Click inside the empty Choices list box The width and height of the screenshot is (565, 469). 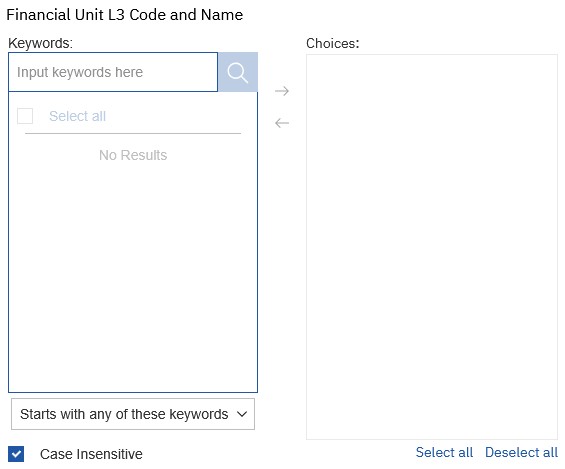click(432, 247)
